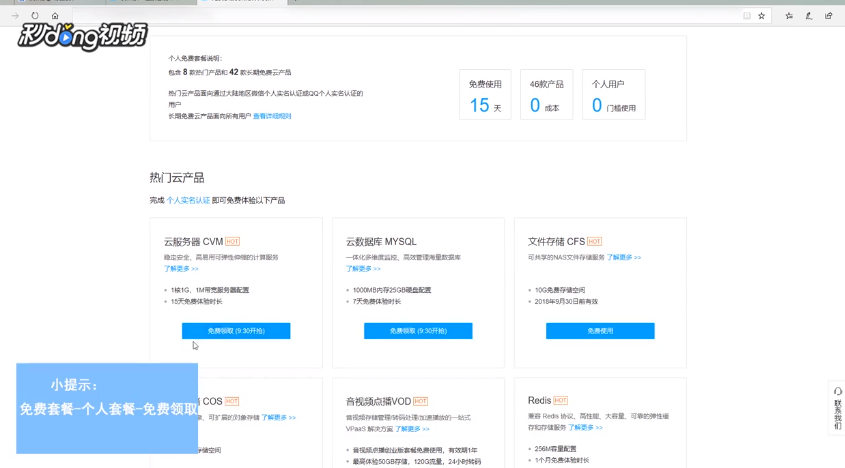Click 免费领取 button for 云服务器 CVM

[x=236, y=331]
